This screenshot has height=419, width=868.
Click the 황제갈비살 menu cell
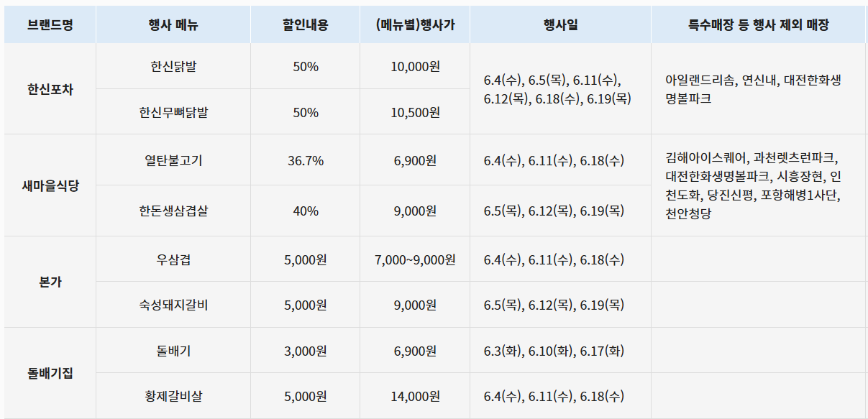point(173,396)
